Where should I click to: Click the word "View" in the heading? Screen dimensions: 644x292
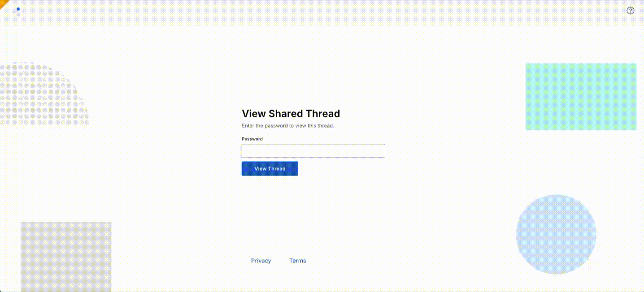(253, 113)
